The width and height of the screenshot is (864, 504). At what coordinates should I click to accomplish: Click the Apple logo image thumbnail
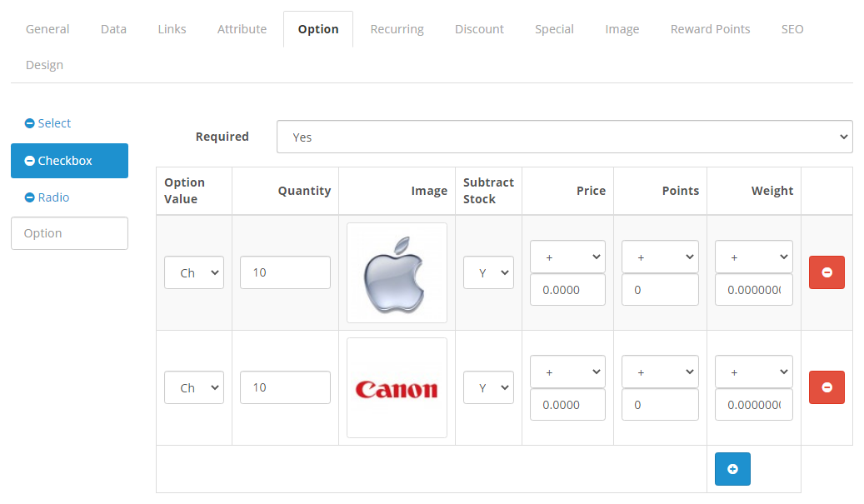(x=397, y=272)
